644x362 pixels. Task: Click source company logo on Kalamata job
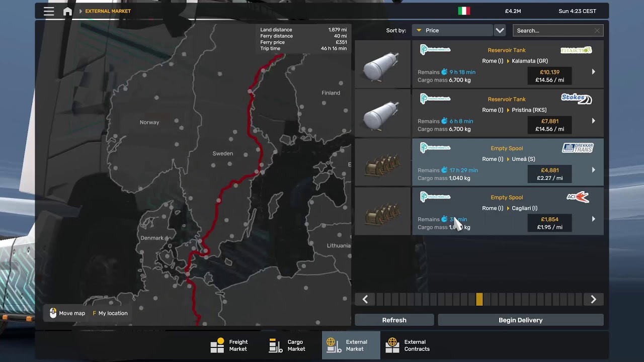[x=435, y=50]
